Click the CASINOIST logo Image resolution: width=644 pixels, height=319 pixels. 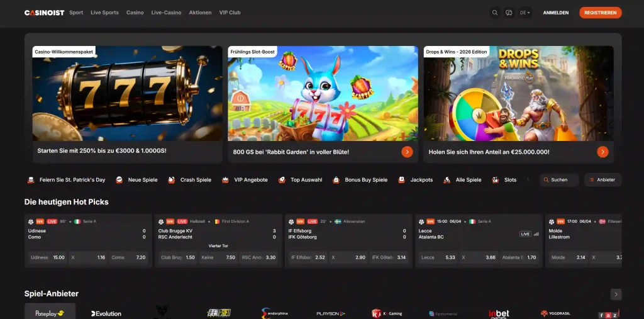[x=45, y=13]
